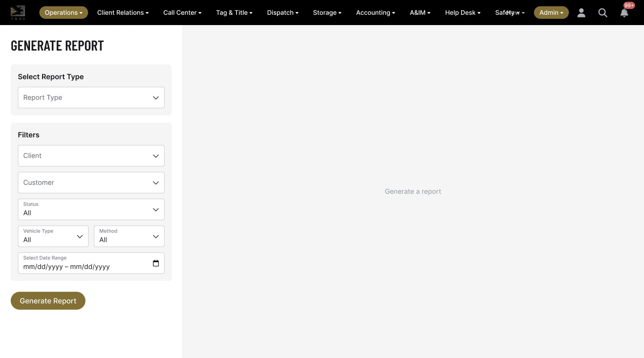Open the notifications bell icon
This screenshot has width=644, height=358.
[x=624, y=13]
